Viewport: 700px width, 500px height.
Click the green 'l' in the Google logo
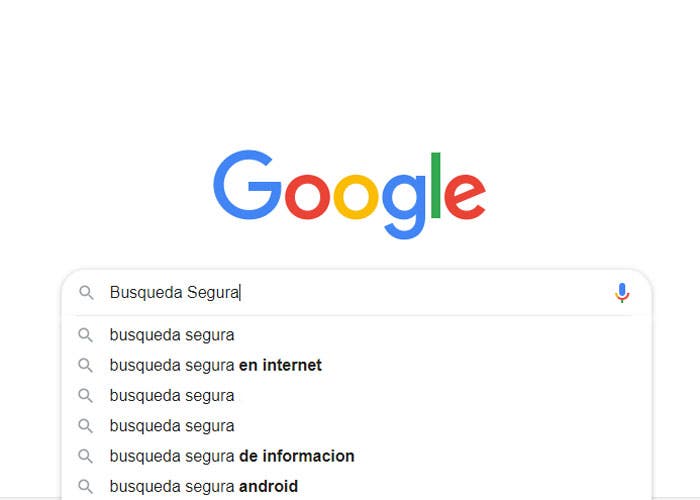(435, 185)
